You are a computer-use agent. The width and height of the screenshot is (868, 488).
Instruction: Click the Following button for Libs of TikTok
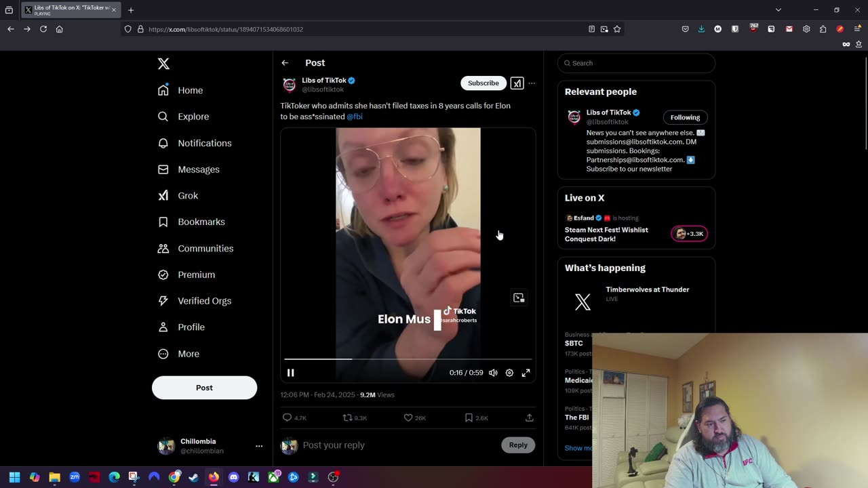[x=685, y=117]
